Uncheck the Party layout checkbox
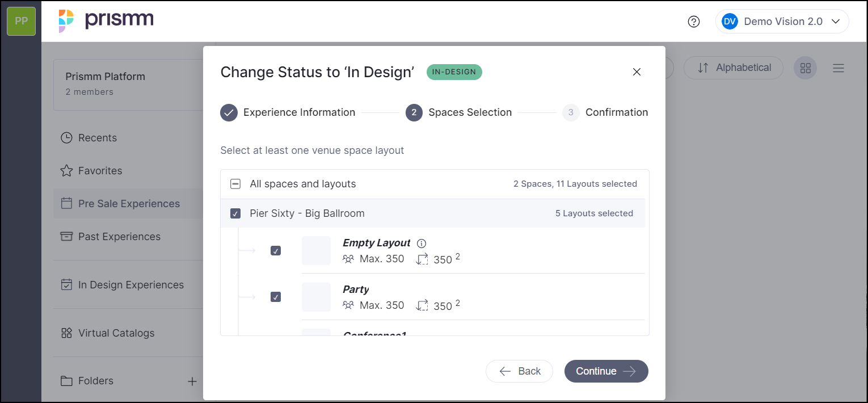868x403 pixels. (x=276, y=297)
